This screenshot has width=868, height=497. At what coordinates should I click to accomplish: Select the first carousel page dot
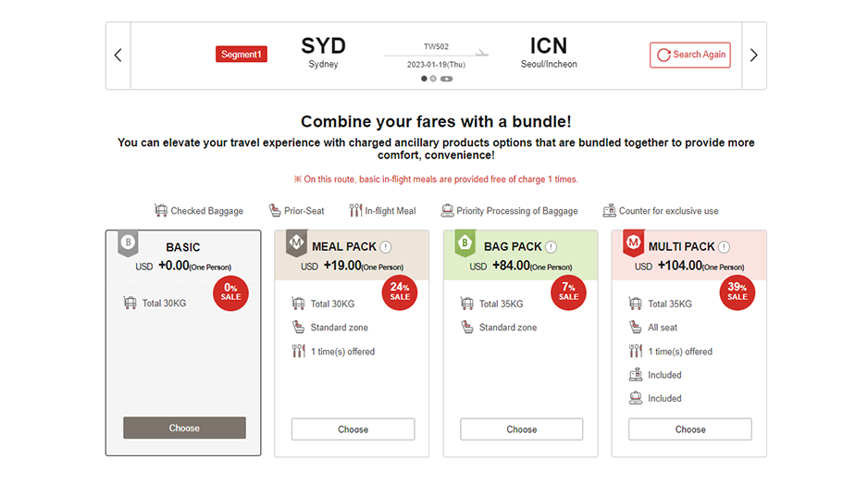click(424, 79)
